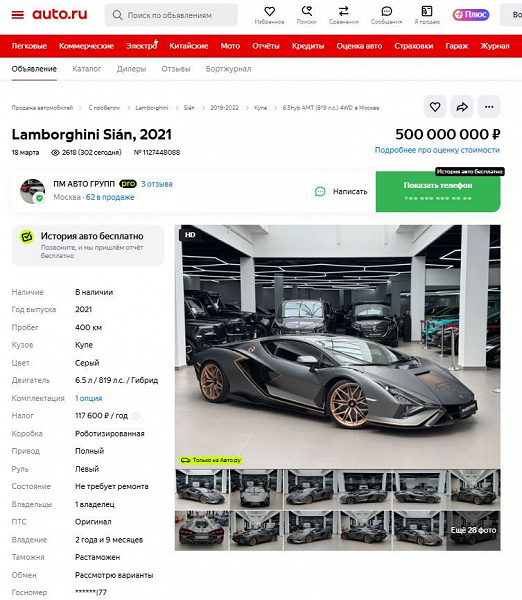
Task: Open 62 в продаже dealer link
Action: (110, 197)
